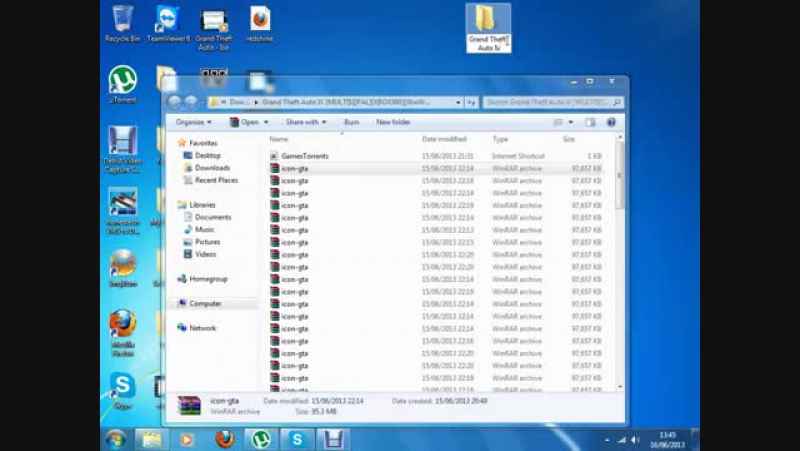Sort by the Date modified column
800x451 pixels.
(x=444, y=139)
